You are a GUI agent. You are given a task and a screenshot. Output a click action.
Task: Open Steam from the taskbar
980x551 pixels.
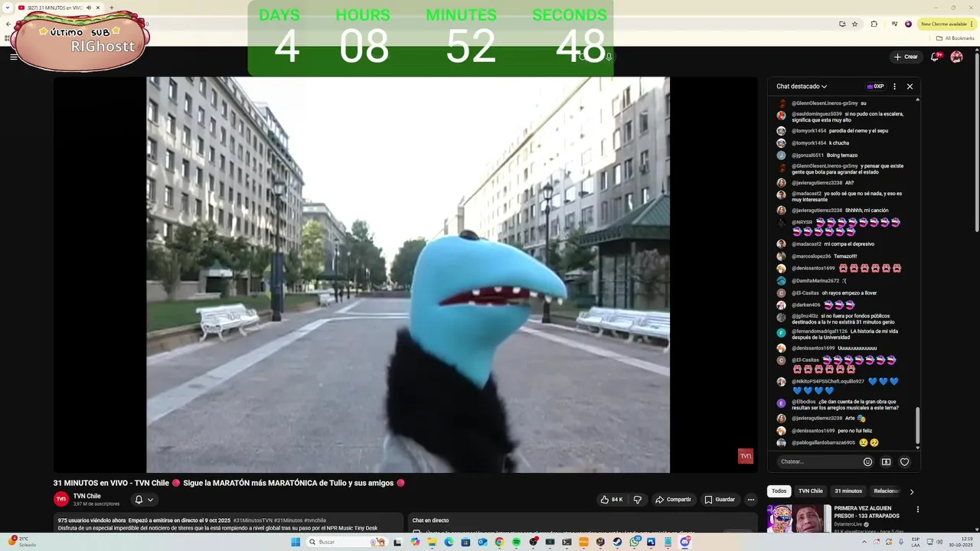pyautogui.click(x=617, y=542)
